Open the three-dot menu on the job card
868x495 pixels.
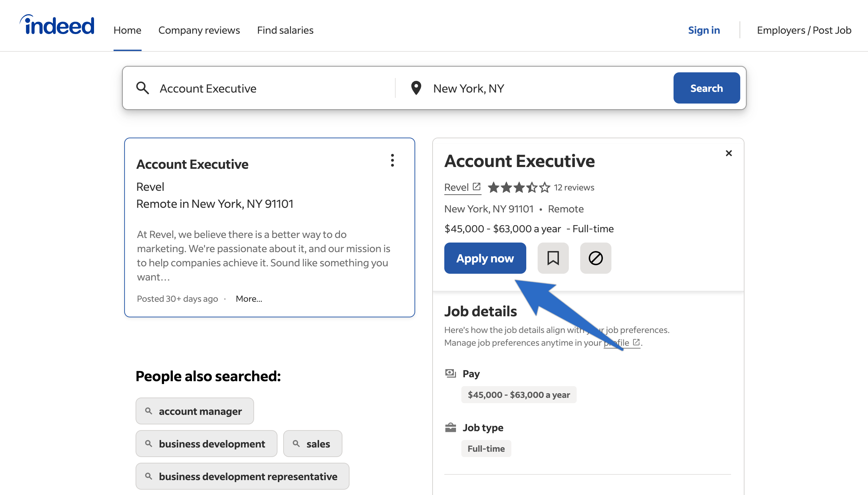coord(392,160)
